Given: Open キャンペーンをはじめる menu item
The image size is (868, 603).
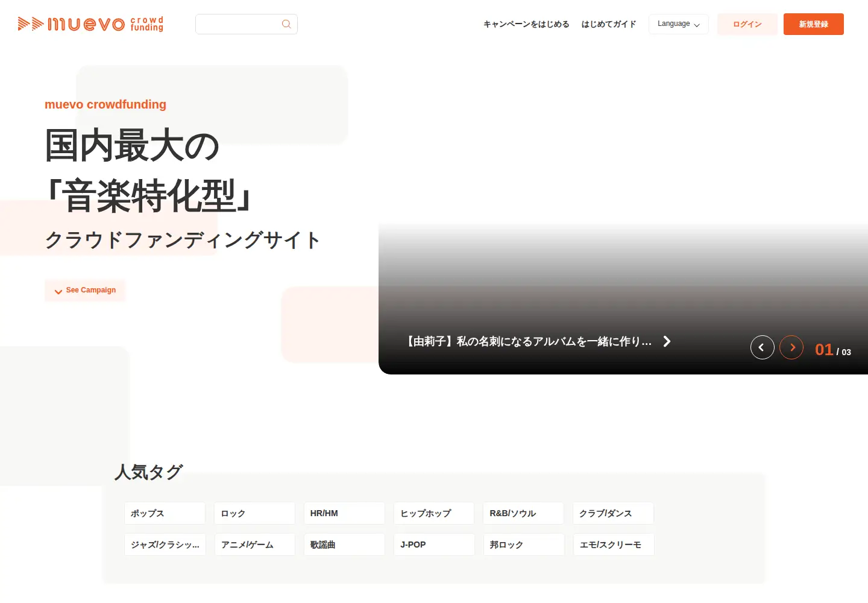Looking at the screenshot, I should 526,24.
